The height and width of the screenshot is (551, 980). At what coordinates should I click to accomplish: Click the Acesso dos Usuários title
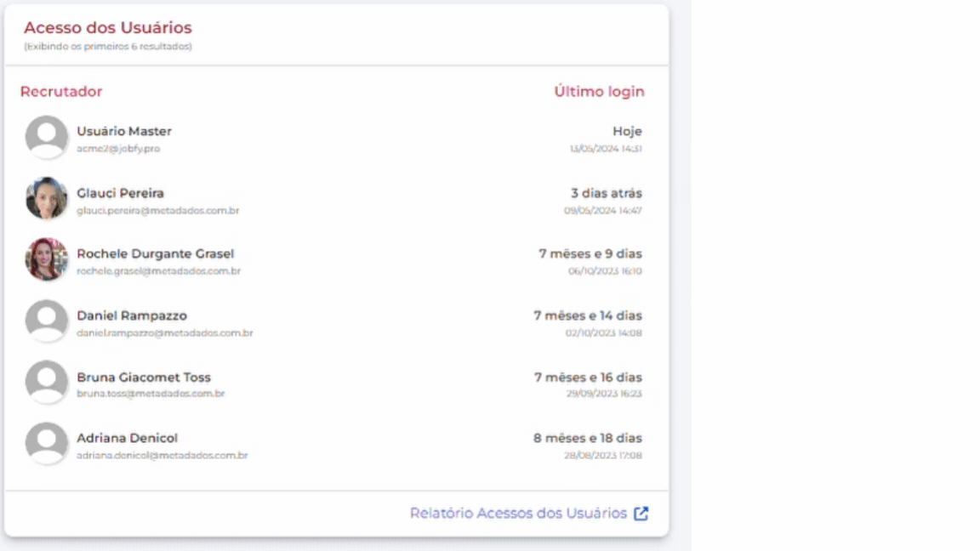pyautogui.click(x=109, y=27)
